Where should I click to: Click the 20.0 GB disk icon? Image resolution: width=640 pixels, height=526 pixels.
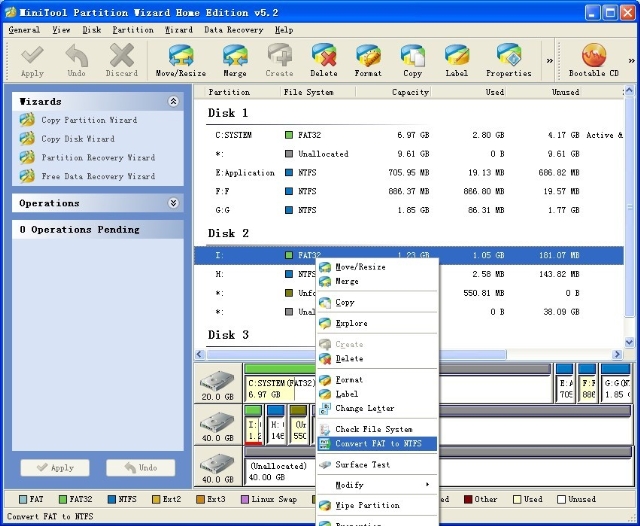pyautogui.click(x=218, y=385)
